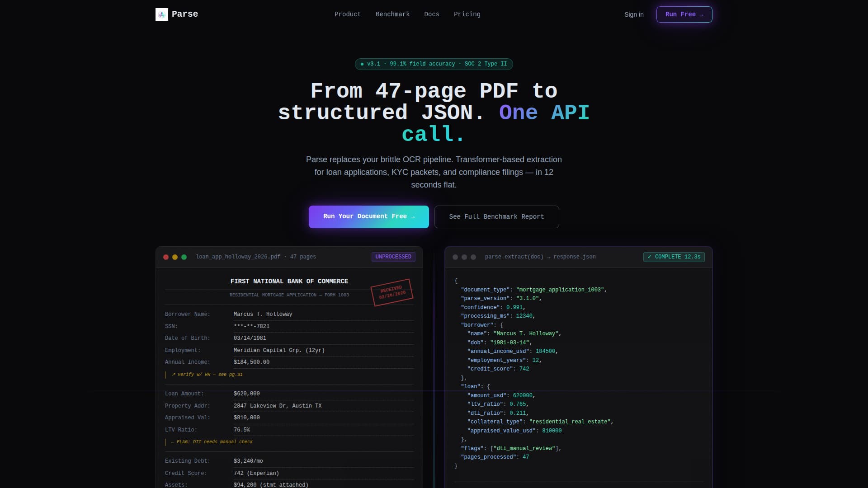Open the Benchmark nav link
This screenshot has width=868, height=488.
pos(392,14)
